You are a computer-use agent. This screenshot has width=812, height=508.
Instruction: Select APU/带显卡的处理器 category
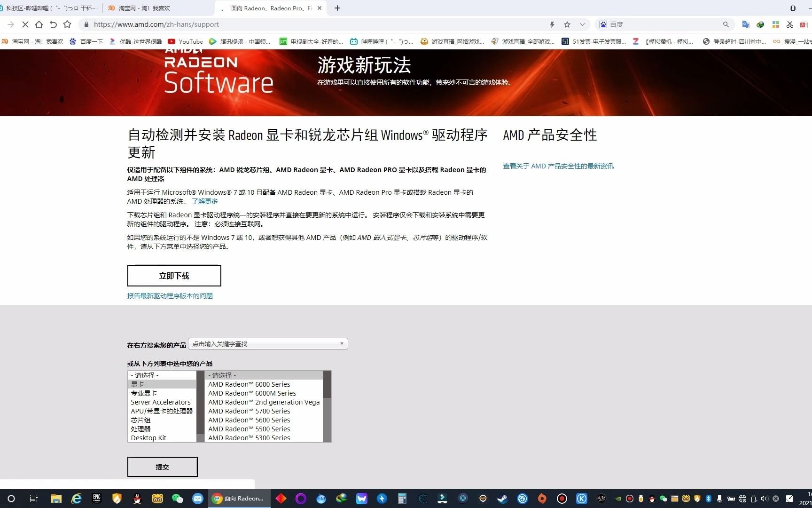point(162,411)
